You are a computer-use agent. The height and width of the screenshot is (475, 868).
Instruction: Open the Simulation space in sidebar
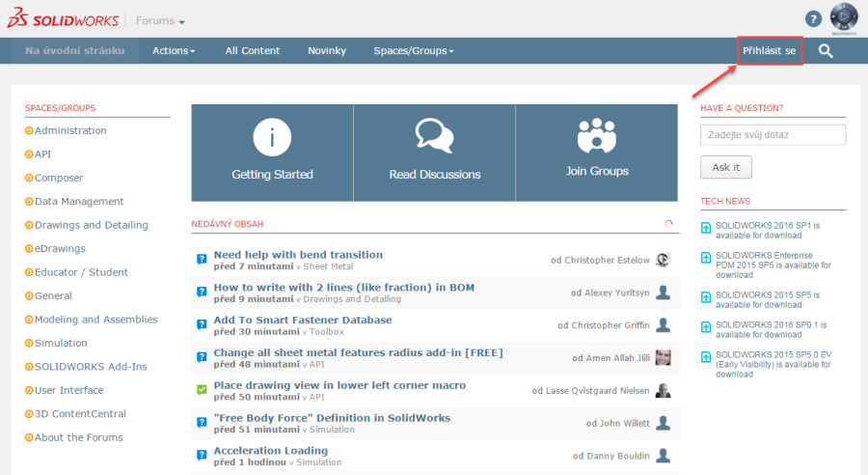(x=61, y=343)
